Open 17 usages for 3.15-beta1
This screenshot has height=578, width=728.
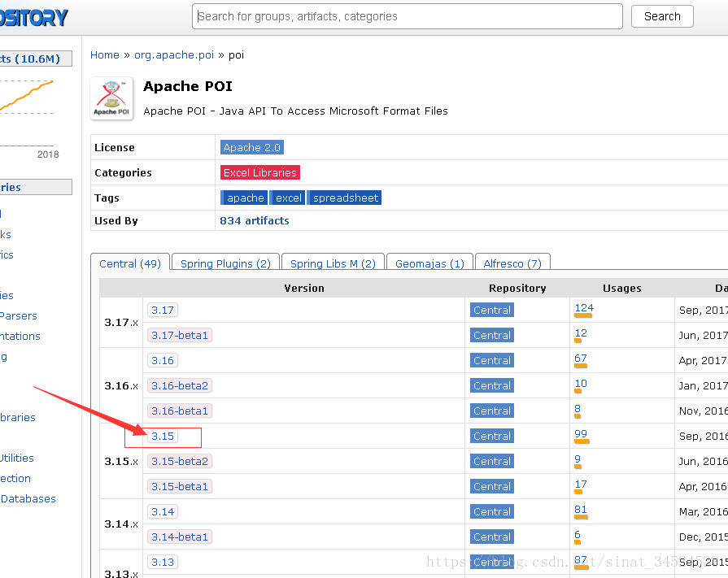point(580,485)
